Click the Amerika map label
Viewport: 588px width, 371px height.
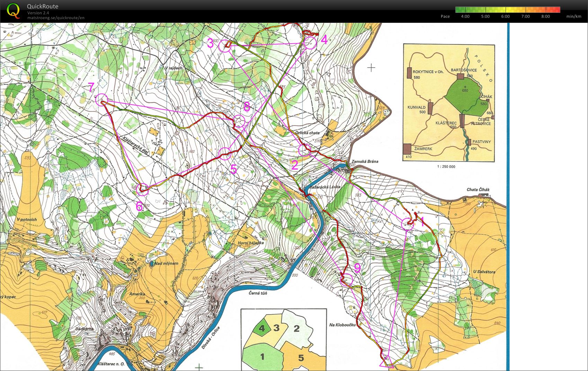[x=137, y=294]
